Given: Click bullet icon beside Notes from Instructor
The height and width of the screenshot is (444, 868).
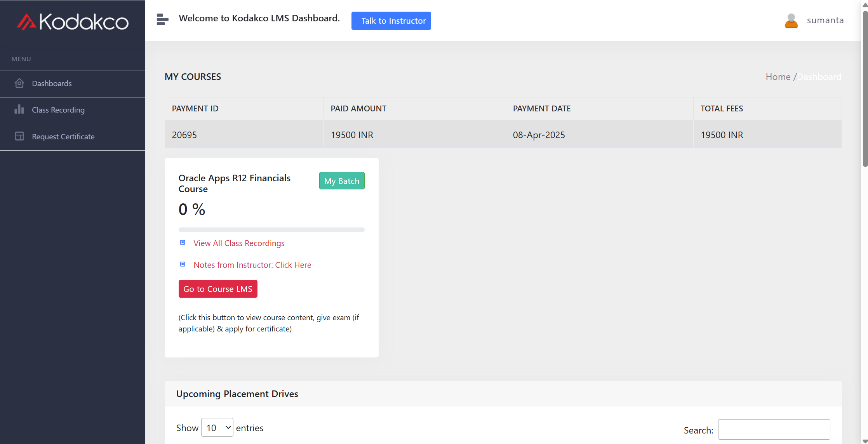Looking at the screenshot, I should pyautogui.click(x=183, y=264).
